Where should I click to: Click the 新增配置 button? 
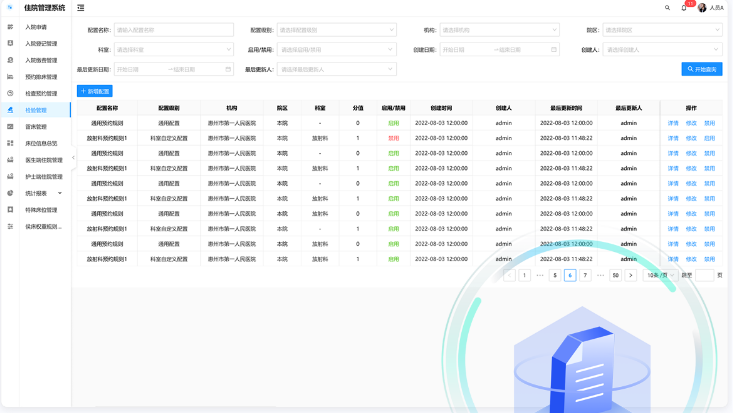coord(95,91)
